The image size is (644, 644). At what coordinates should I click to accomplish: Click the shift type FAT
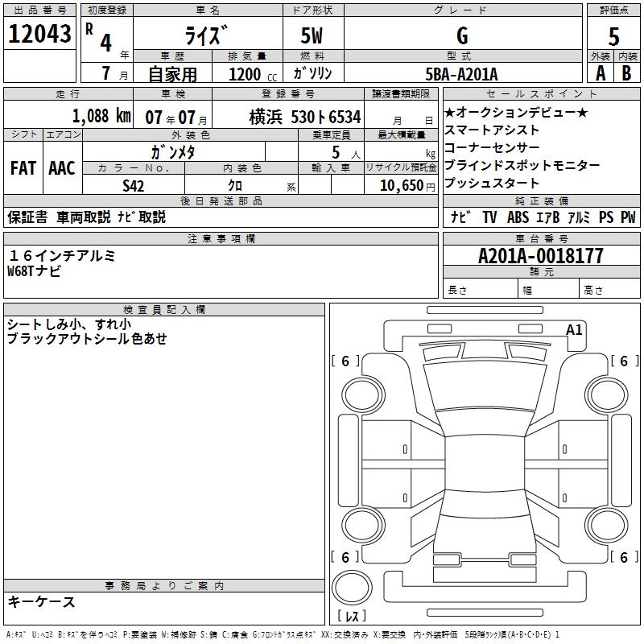coord(23,168)
